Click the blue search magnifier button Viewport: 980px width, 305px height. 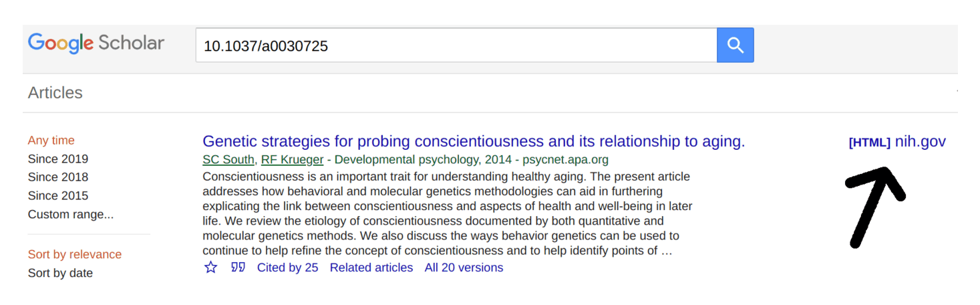pyautogui.click(x=735, y=45)
